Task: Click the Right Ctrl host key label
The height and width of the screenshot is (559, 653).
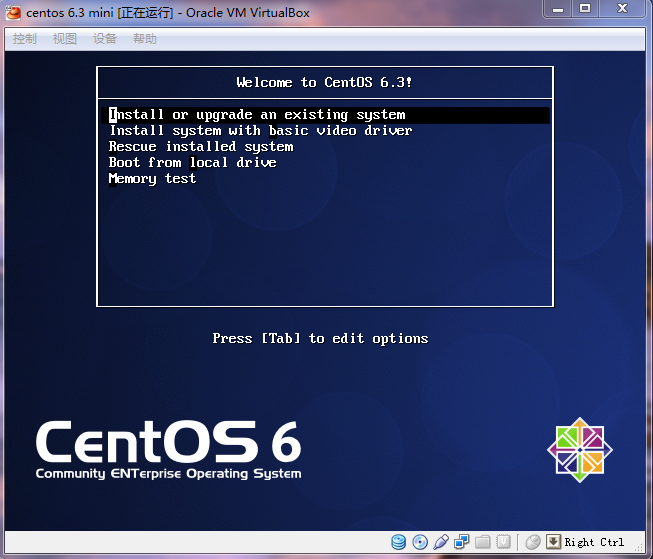Action: click(x=594, y=542)
